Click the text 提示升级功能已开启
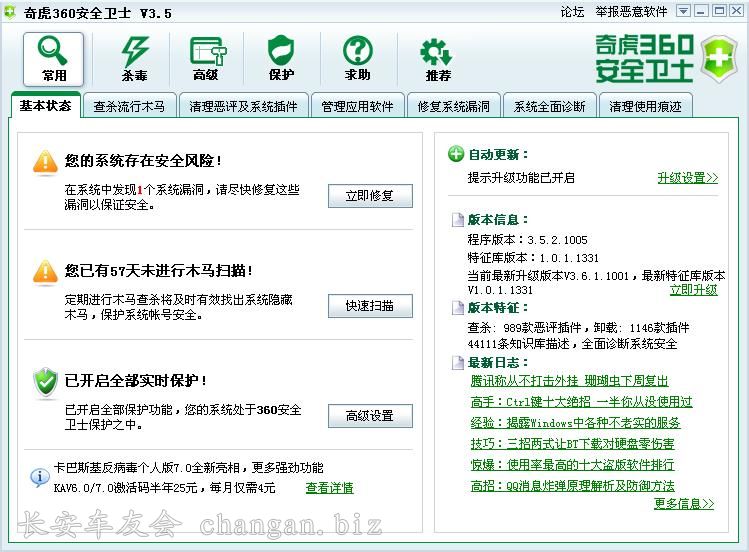Screen dimensions: 749x552 coord(521,178)
